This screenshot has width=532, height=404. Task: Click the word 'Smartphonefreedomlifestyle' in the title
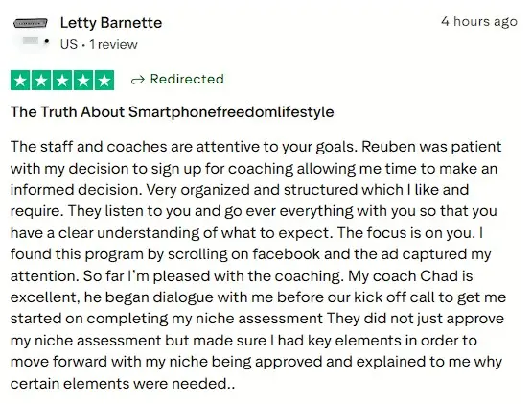tap(231, 112)
